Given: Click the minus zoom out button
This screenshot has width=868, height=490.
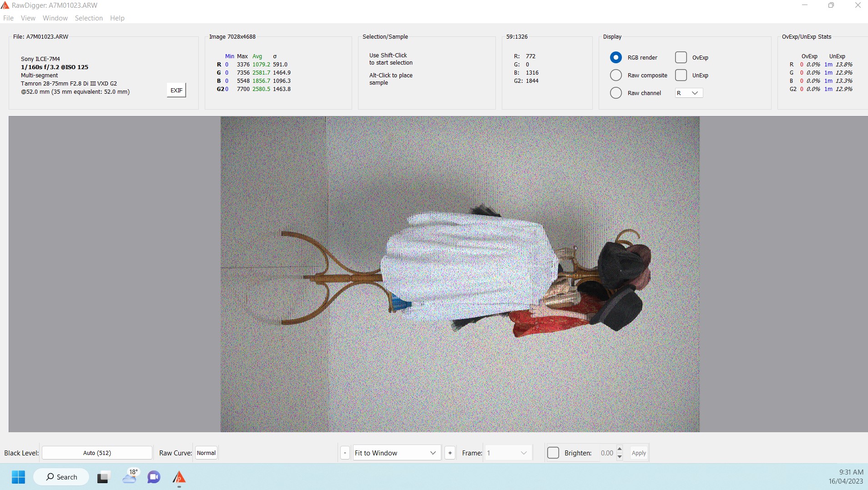Looking at the screenshot, I should [345, 453].
